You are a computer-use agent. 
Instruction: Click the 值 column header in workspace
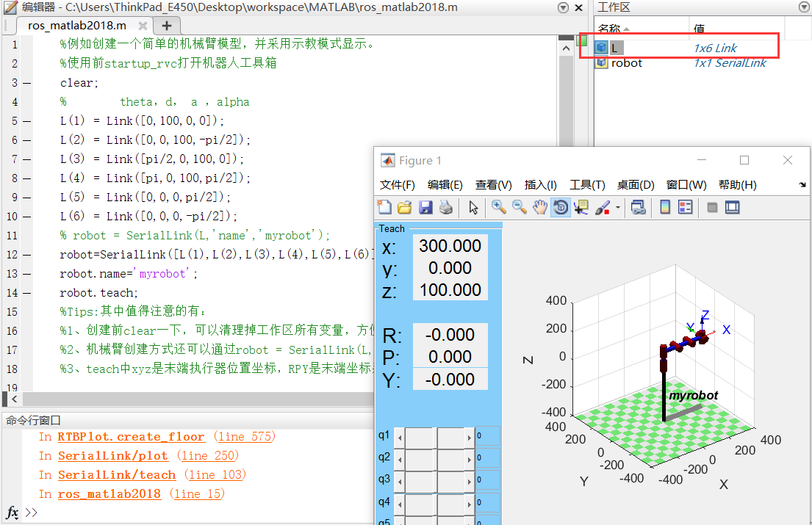[737, 28]
